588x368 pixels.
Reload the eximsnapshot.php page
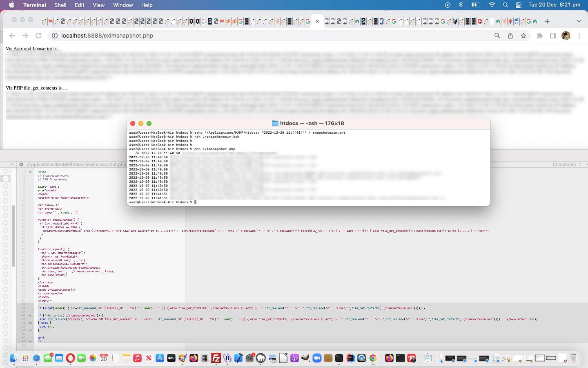[38, 36]
